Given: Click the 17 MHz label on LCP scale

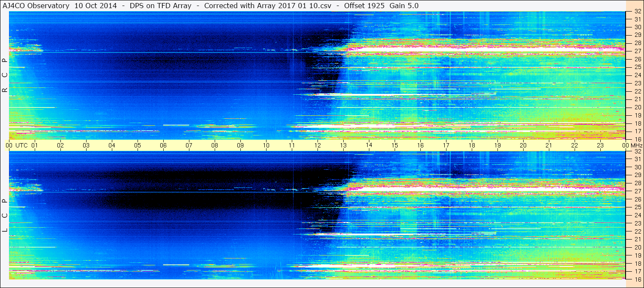Looking at the screenshot, I should click(x=637, y=271).
